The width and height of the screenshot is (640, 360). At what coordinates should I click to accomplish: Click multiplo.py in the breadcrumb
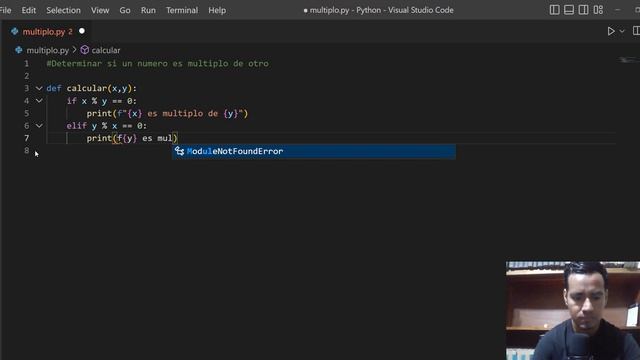(47, 50)
